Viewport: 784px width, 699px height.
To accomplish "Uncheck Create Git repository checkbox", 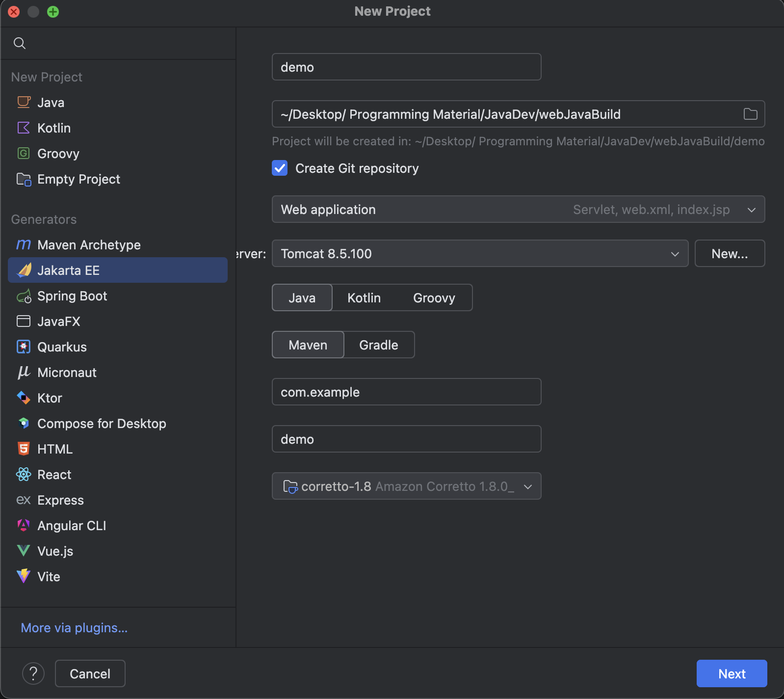I will [x=280, y=168].
